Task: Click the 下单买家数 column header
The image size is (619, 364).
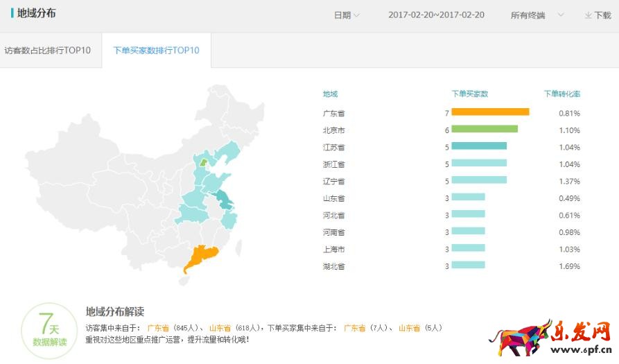Action: [470, 94]
